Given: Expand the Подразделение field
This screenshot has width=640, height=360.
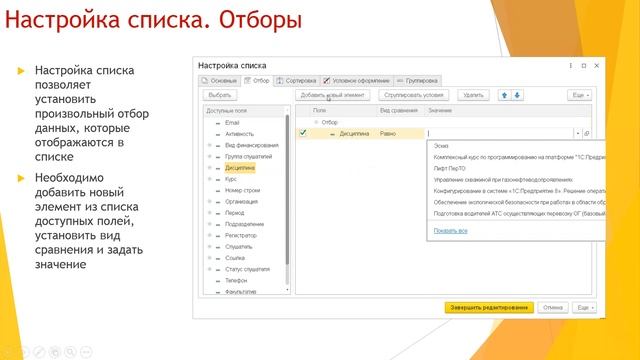Looking at the screenshot, I should click(210, 224).
